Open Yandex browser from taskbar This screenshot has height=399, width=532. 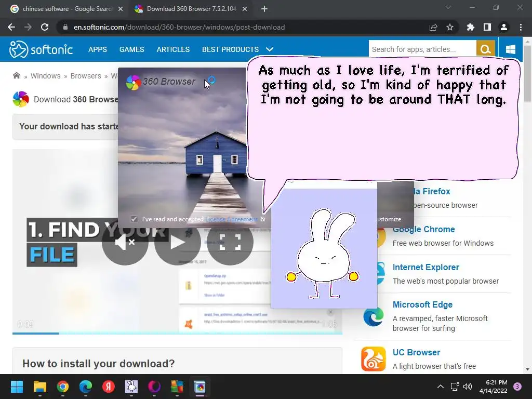tap(109, 387)
